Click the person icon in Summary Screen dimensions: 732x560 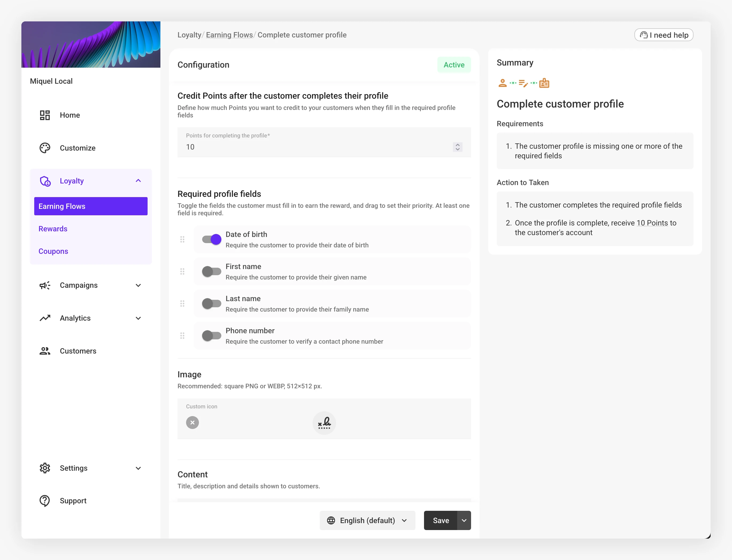pos(502,83)
